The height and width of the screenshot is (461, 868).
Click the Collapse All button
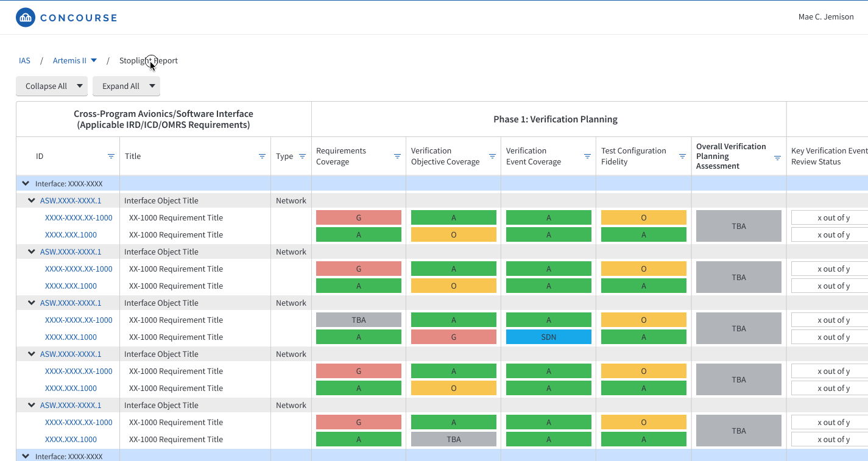pyautogui.click(x=46, y=86)
